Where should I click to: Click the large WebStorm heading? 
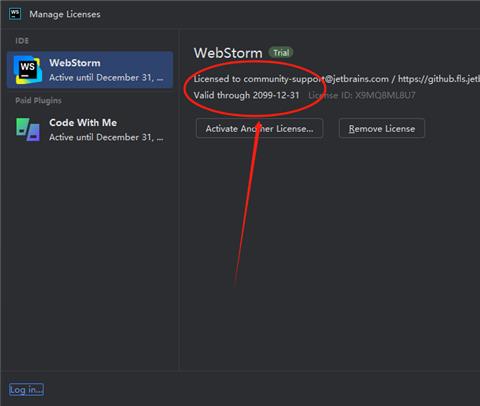click(x=228, y=53)
